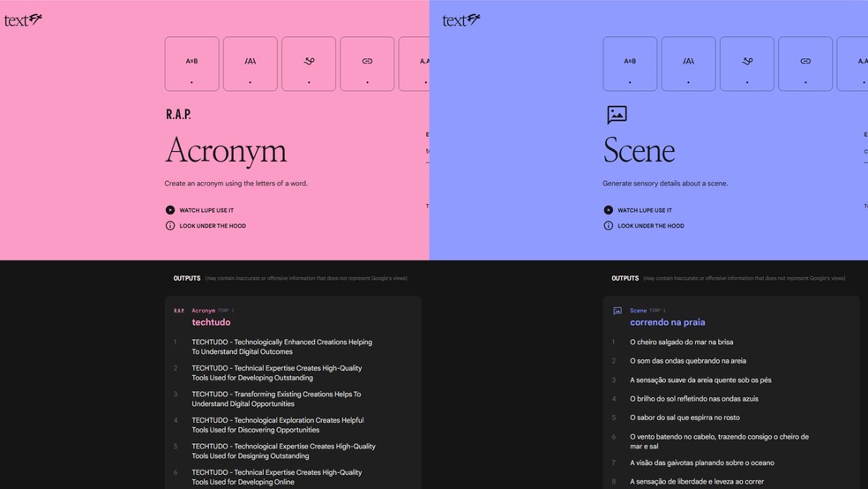Open Look Under The Hood under Scene
Viewport: 868px width, 489px height.
pyautogui.click(x=651, y=226)
